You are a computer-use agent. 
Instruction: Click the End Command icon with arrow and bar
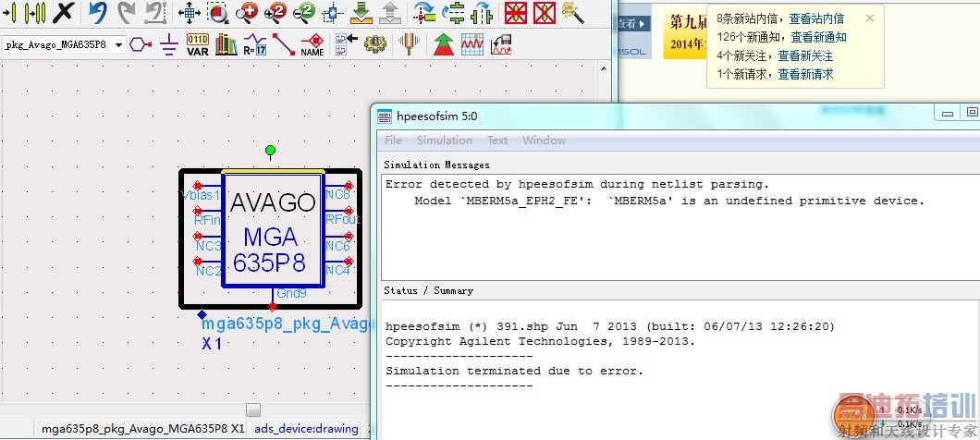point(10,13)
